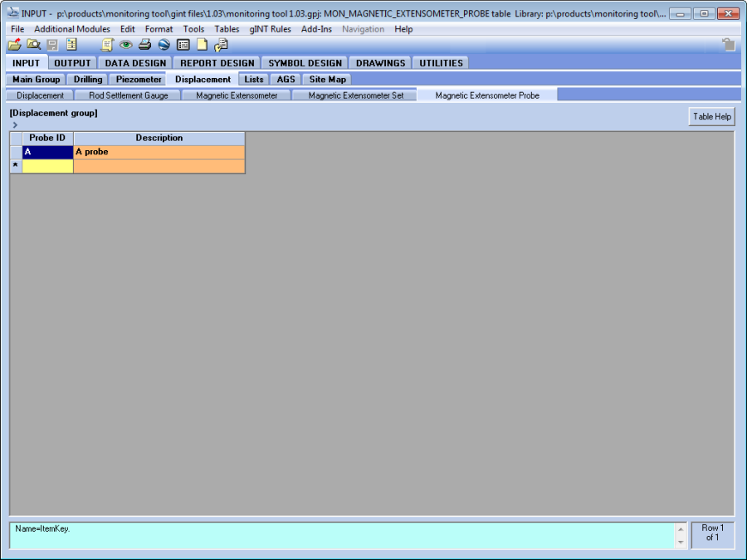Click the eye preview icon
The height and width of the screenshot is (560, 747).
tap(126, 45)
